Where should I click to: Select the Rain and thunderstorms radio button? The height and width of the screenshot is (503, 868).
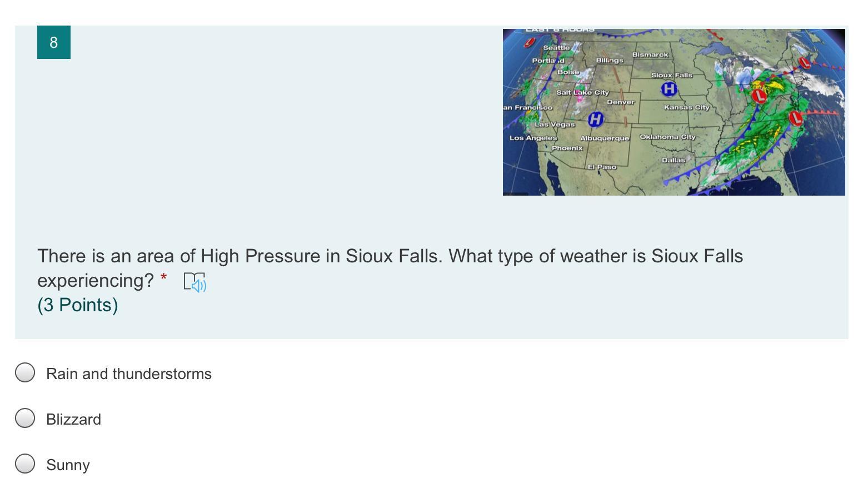(25, 373)
